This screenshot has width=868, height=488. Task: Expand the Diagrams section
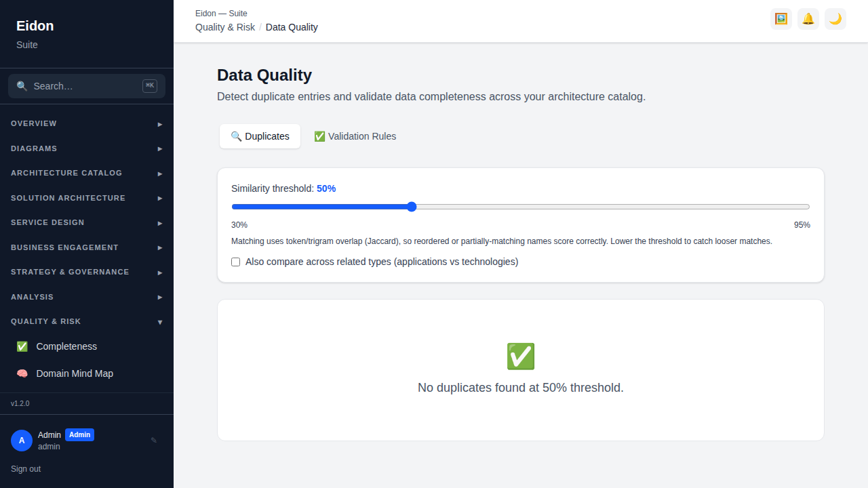coord(87,148)
